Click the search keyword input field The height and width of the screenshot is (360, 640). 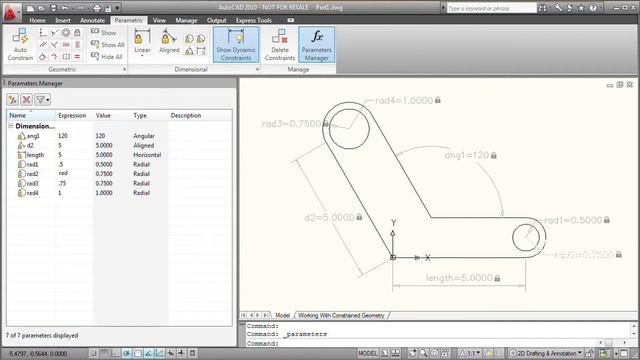[x=491, y=8]
